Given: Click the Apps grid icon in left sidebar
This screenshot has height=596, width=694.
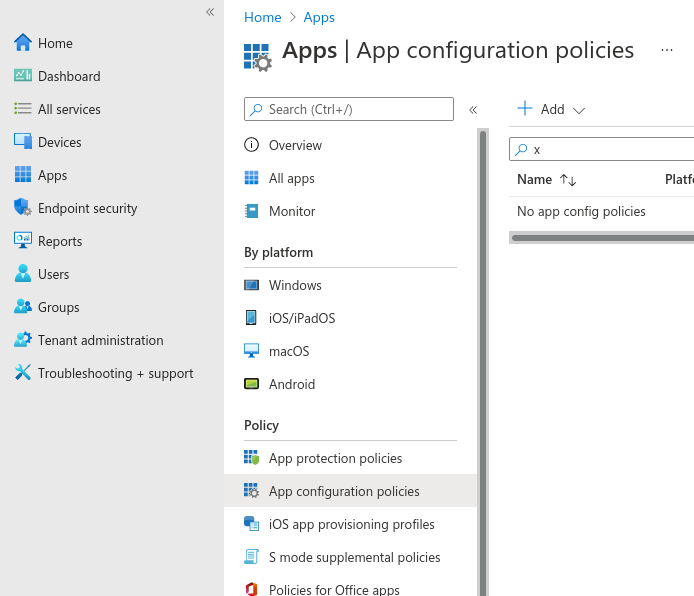Looking at the screenshot, I should coord(23,175).
